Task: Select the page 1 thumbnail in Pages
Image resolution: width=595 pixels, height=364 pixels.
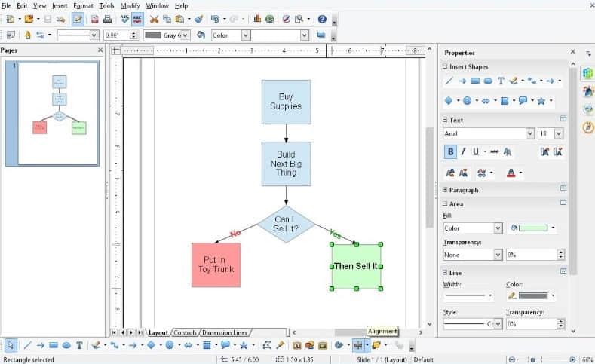Action: coord(58,113)
